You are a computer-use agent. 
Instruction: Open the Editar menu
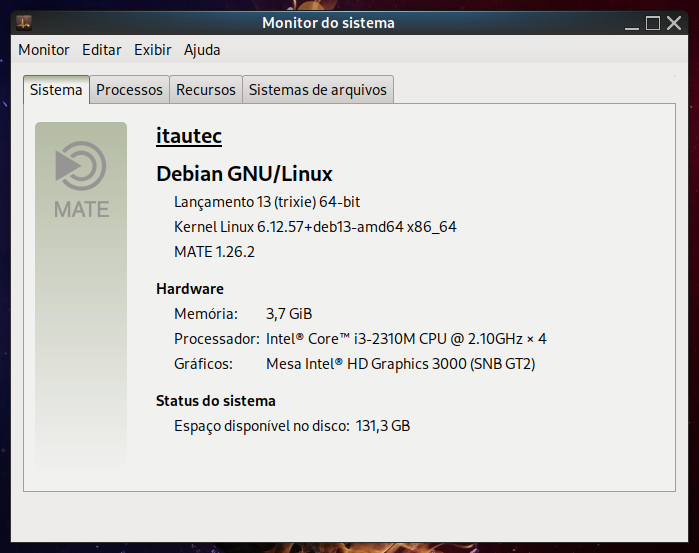(102, 50)
